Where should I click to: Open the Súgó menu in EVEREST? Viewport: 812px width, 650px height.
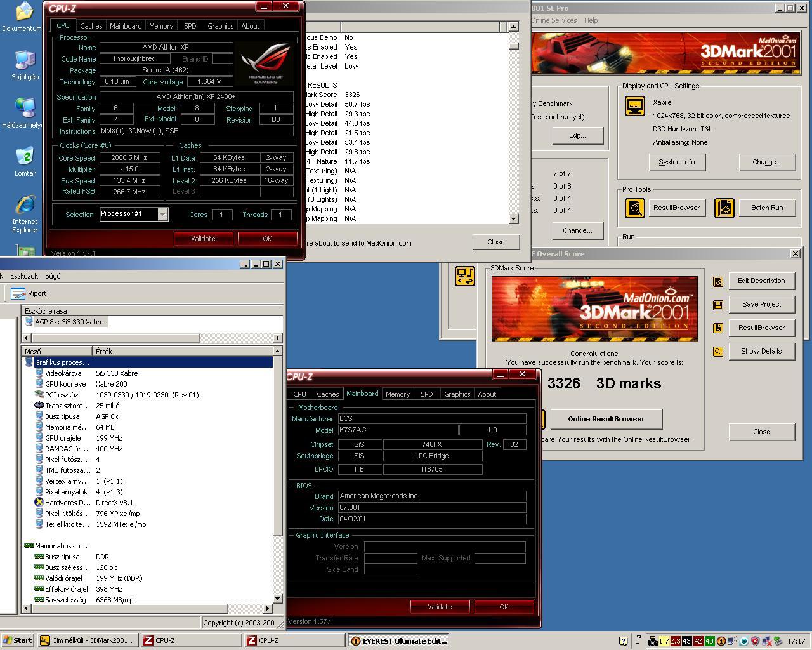53,276
